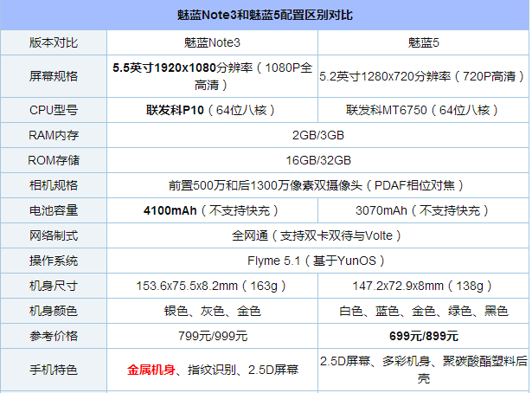Select the CPU型号 row label
The height and width of the screenshot is (393, 532).
pyautogui.click(x=54, y=110)
